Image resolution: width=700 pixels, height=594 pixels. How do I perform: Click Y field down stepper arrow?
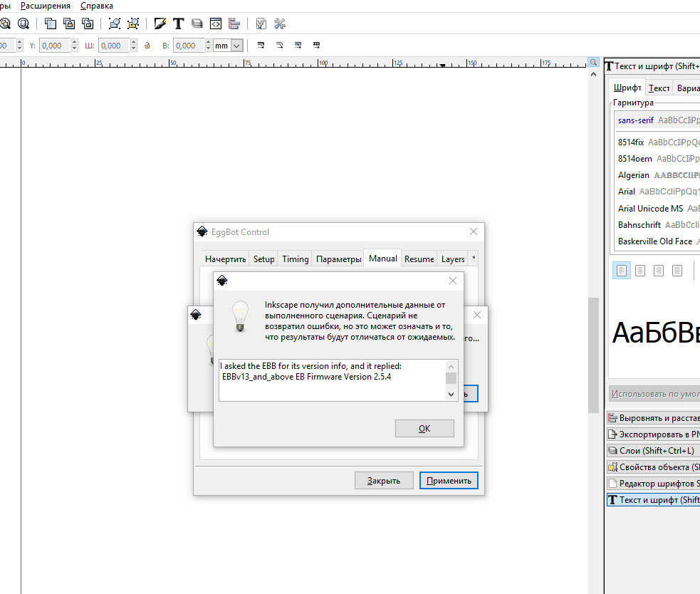point(75,48)
